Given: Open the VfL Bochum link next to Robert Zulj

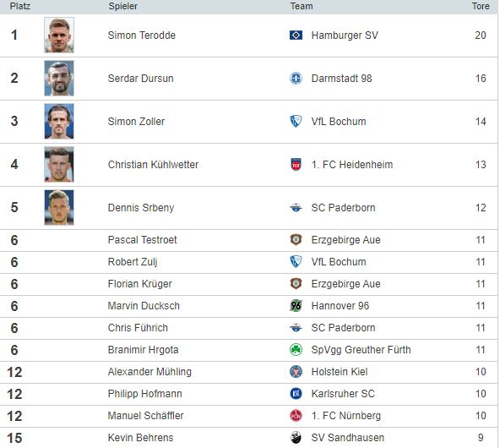Looking at the screenshot, I should [x=339, y=262].
